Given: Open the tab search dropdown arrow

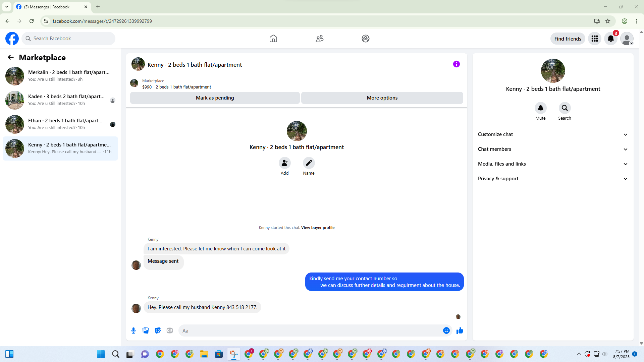Looking at the screenshot, I should (x=7, y=7).
